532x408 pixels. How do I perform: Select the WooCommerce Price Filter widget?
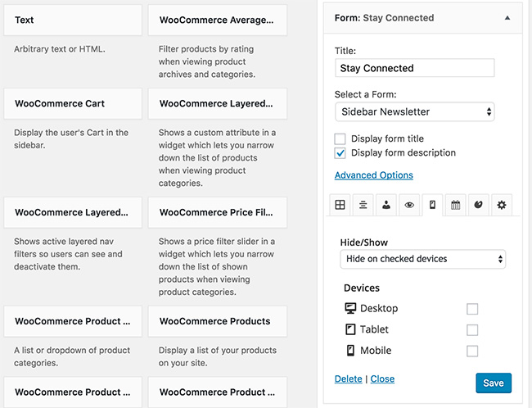coord(218,212)
